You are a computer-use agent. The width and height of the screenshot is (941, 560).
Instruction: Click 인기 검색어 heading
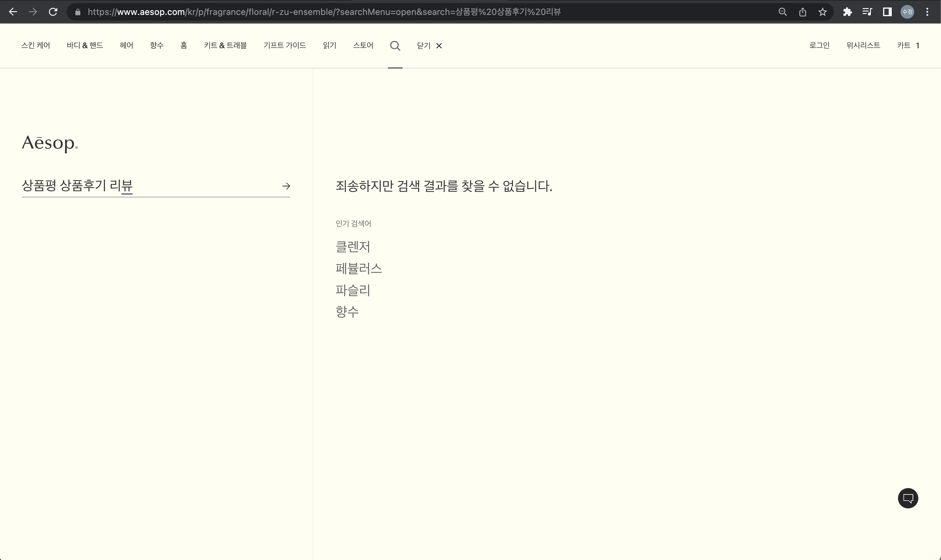pos(353,223)
